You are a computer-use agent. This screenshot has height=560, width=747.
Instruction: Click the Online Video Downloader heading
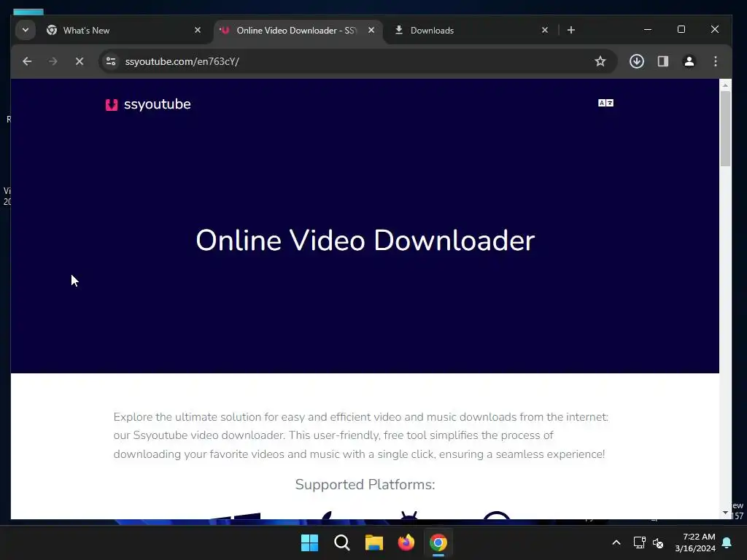pos(365,241)
